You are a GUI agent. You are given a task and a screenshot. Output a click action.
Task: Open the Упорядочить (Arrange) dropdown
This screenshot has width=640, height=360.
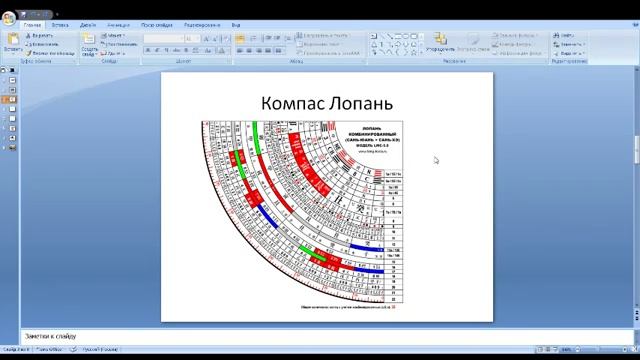[440, 43]
